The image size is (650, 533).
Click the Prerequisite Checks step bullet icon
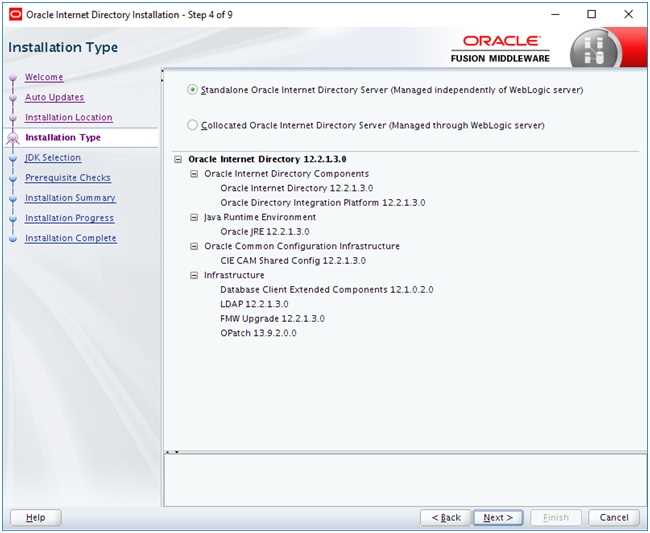13,178
